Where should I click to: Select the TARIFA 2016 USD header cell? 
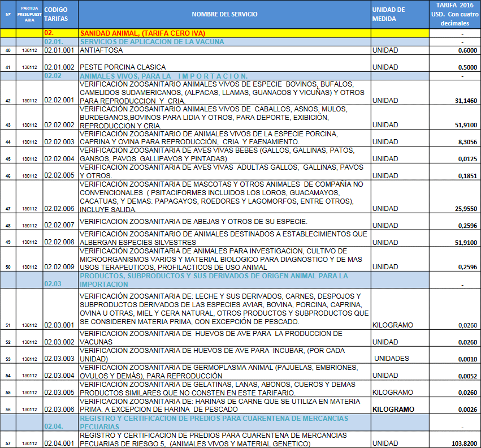pyautogui.click(x=454, y=14)
